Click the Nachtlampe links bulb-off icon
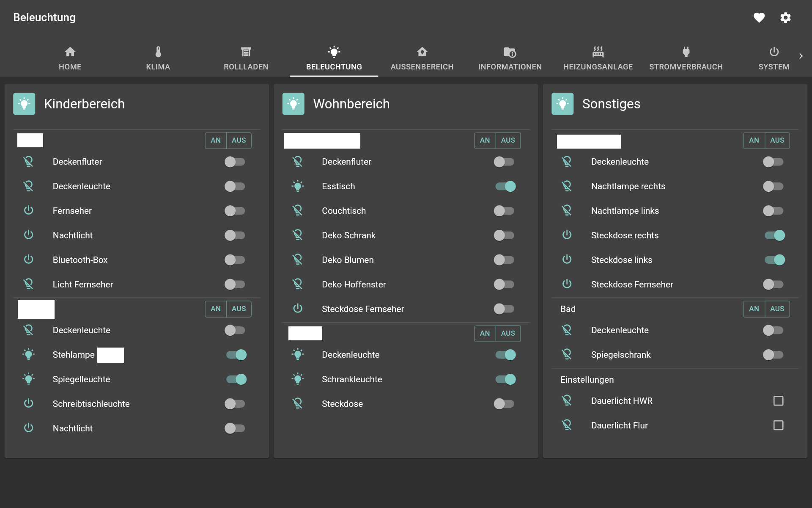The width and height of the screenshot is (812, 508). pyautogui.click(x=567, y=210)
